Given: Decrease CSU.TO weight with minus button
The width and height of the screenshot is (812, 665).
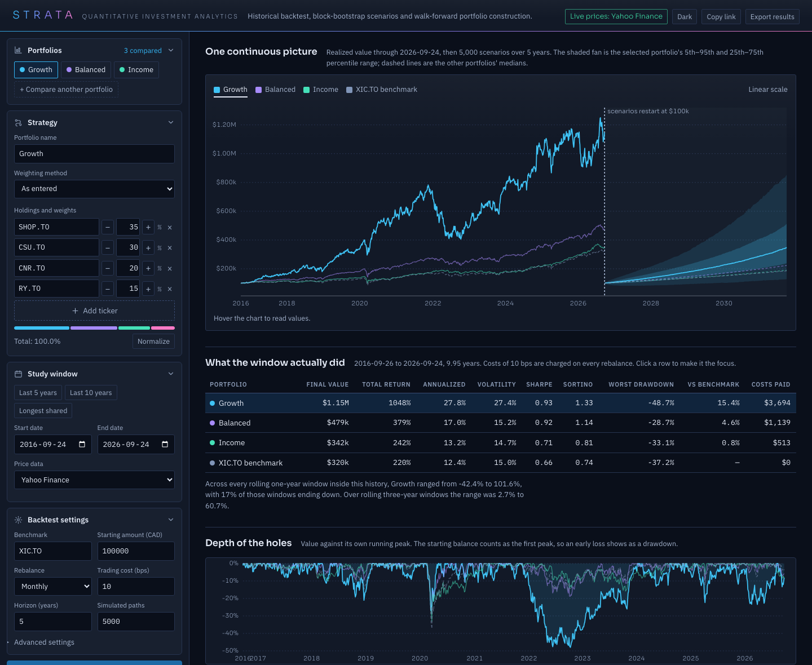Looking at the screenshot, I should click(108, 247).
